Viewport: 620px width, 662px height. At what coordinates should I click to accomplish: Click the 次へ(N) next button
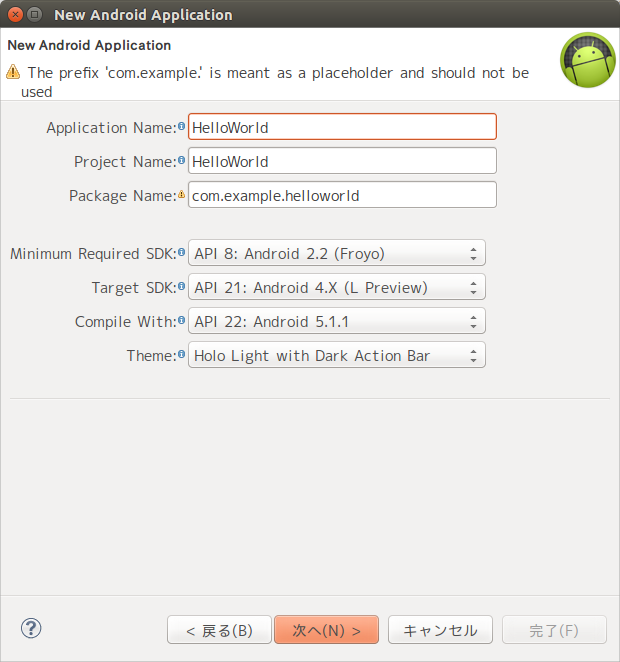pos(327,630)
